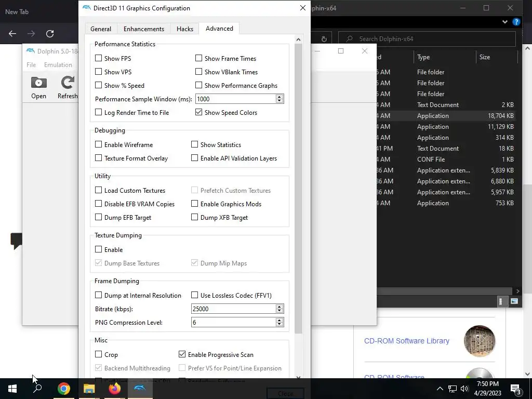The image size is (532, 399).
Task: Show hidden system tray icons
Action: [440, 389]
